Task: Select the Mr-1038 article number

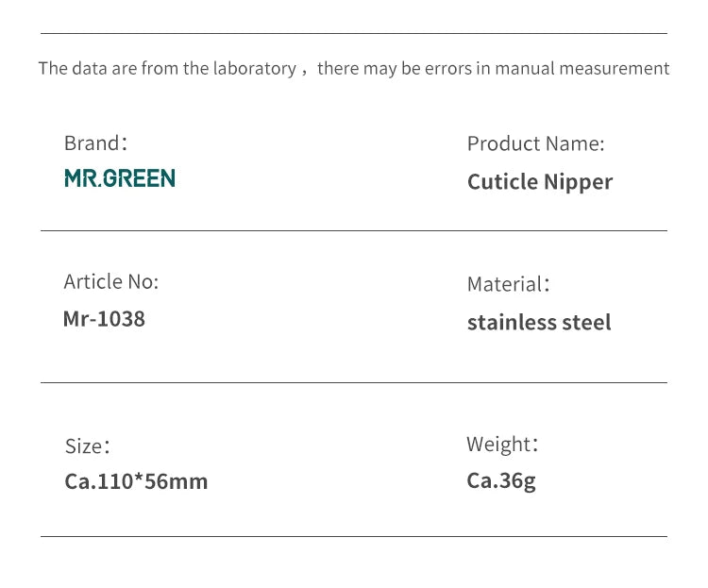Action: [104, 319]
